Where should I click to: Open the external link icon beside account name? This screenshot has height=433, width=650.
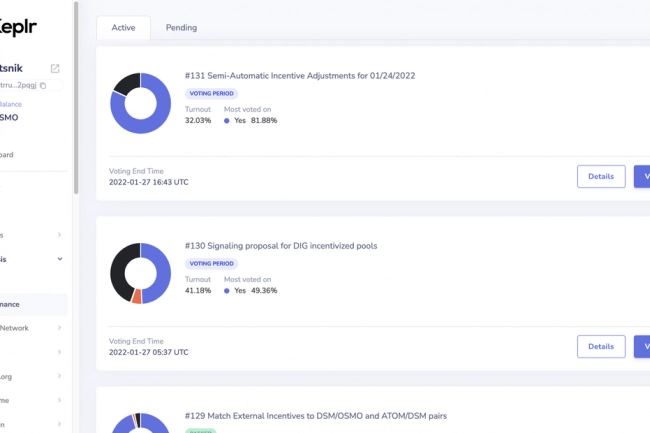(55, 68)
